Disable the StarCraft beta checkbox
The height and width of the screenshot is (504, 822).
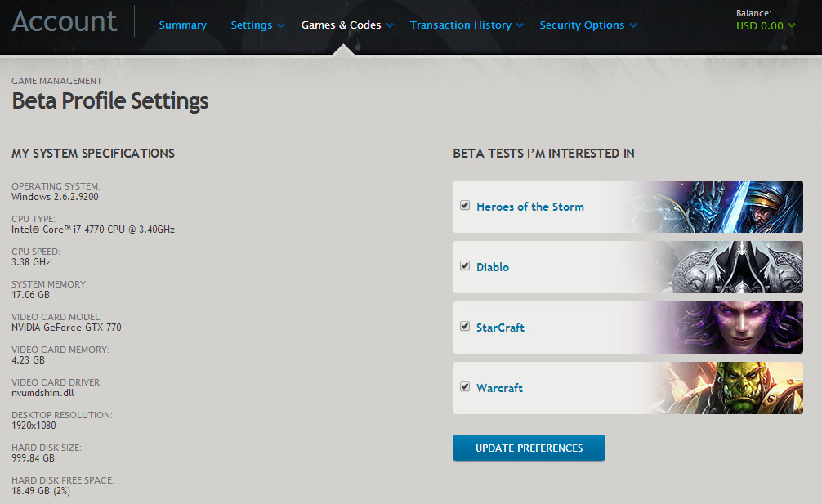465,327
